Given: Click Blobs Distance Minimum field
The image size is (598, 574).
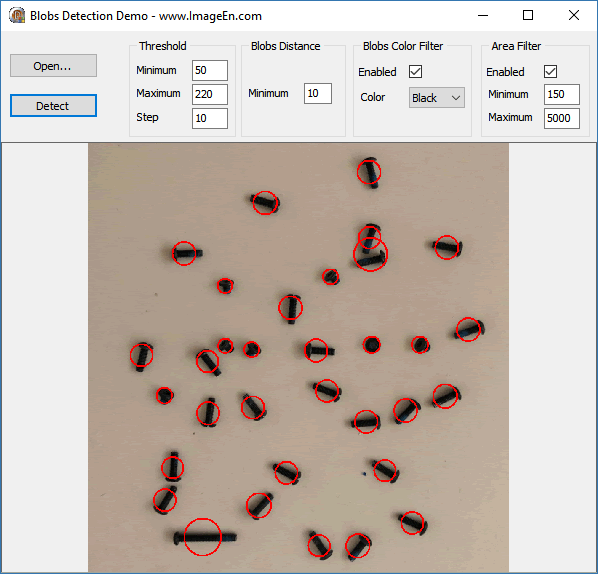Looking at the screenshot, I should point(318,93).
